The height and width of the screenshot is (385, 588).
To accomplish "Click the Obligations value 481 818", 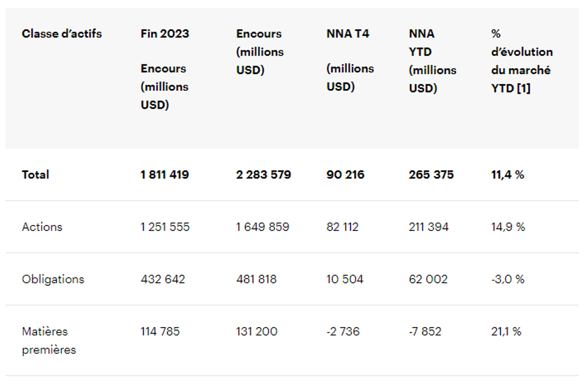I will point(256,279).
